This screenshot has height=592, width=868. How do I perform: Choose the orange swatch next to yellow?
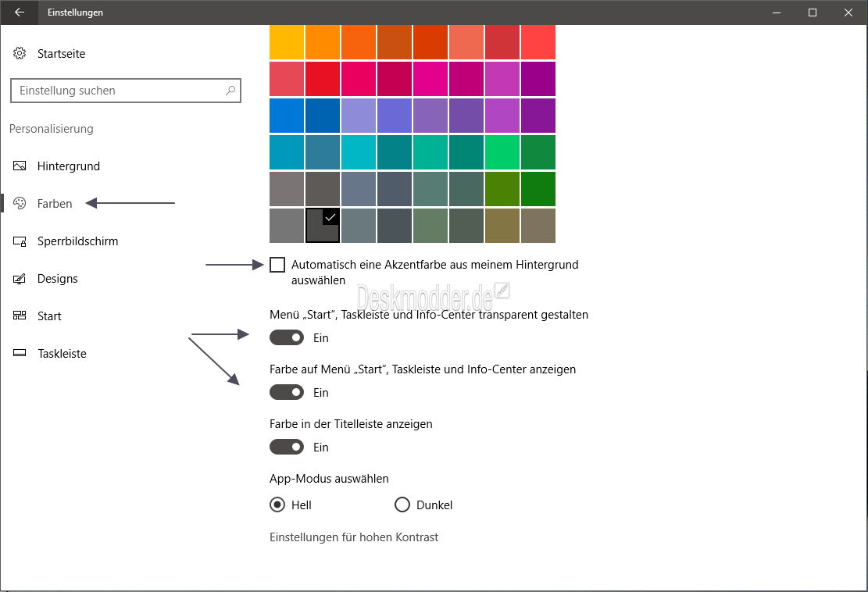coord(323,42)
